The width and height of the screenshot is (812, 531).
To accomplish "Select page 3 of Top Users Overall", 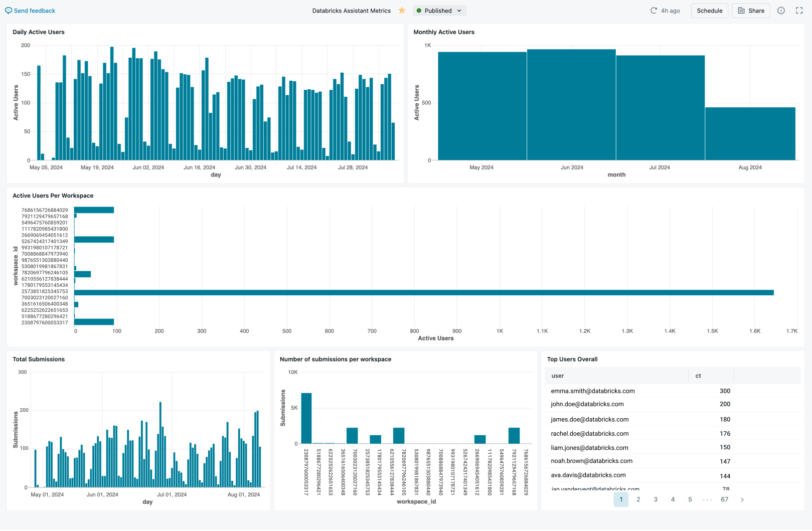I will [x=656, y=499].
